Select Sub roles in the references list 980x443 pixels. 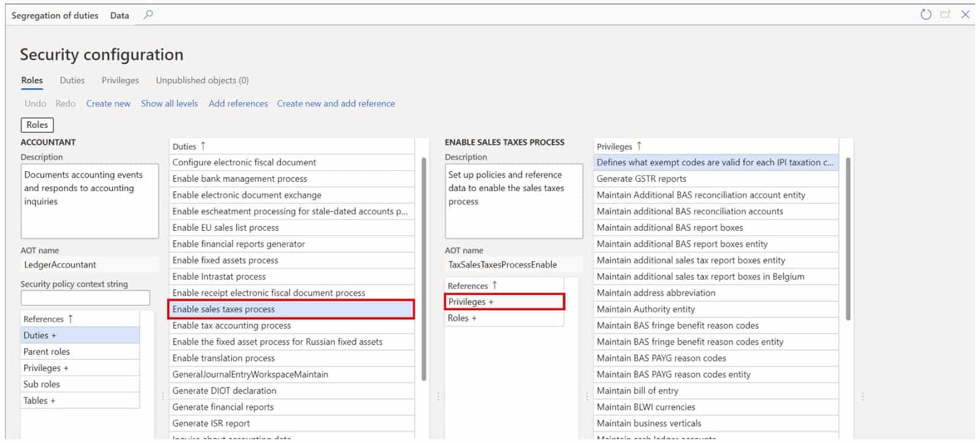[80, 384]
